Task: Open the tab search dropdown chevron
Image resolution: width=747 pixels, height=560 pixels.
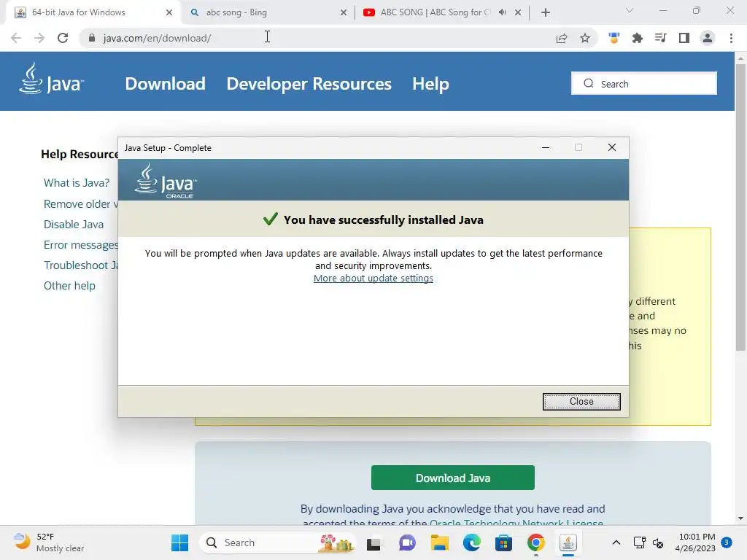Action: pyautogui.click(x=630, y=10)
